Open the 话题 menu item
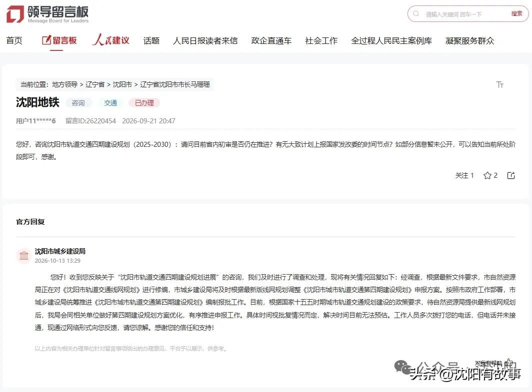This screenshot has width=532, height=392. click(x=151, y=40)
